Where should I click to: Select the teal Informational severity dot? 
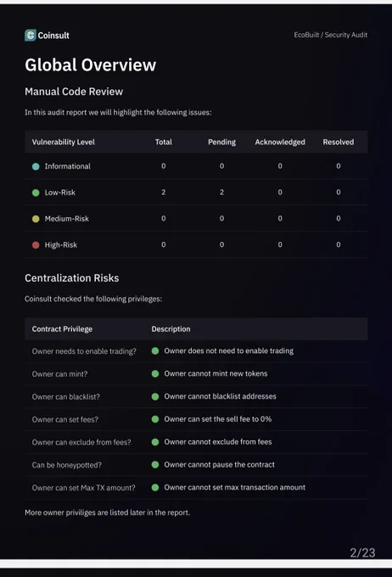point(36,166)
